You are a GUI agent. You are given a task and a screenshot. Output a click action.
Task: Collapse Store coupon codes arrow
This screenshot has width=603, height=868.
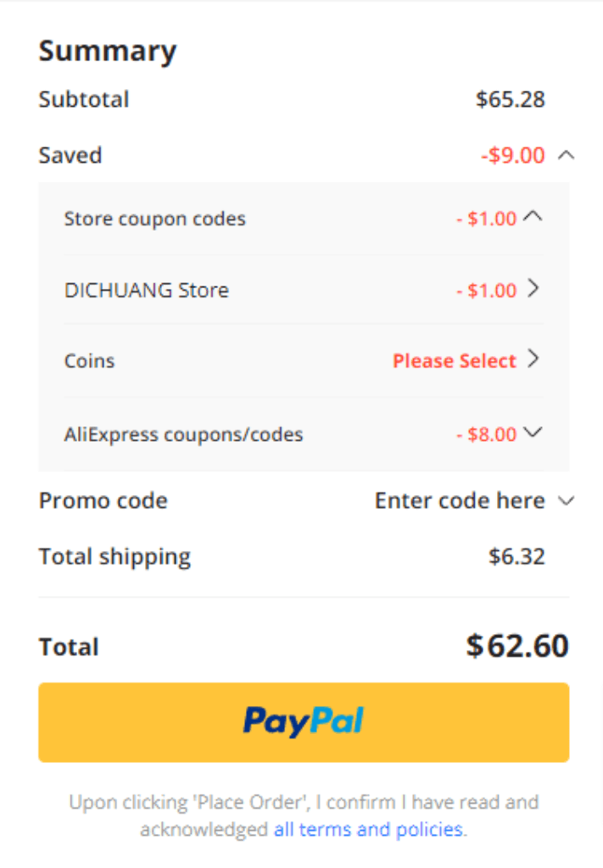[533, 216]
